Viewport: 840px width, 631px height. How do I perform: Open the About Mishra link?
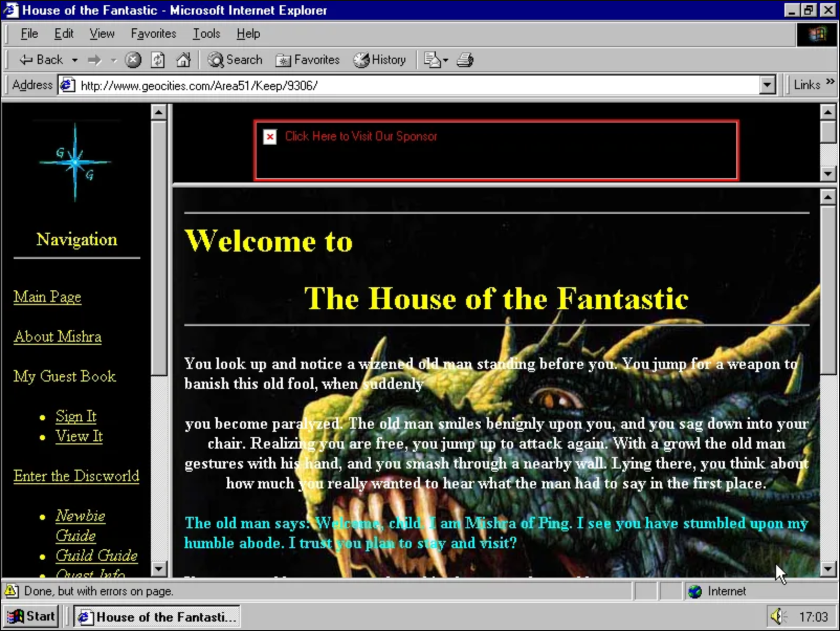point(58,336)
